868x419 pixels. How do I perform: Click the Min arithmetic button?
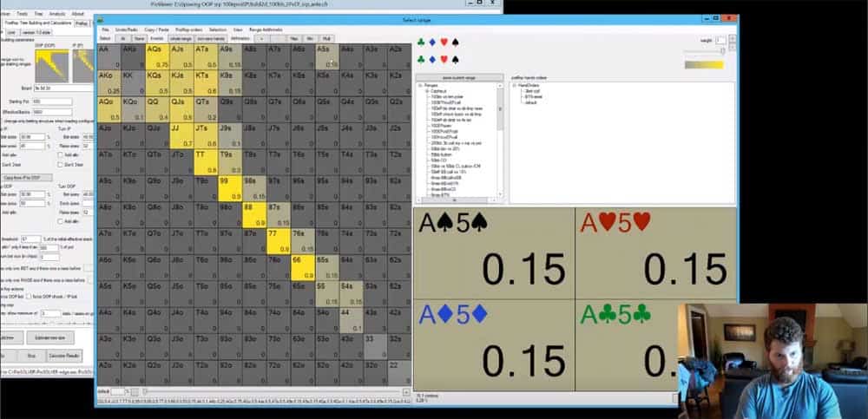(311, 39)
